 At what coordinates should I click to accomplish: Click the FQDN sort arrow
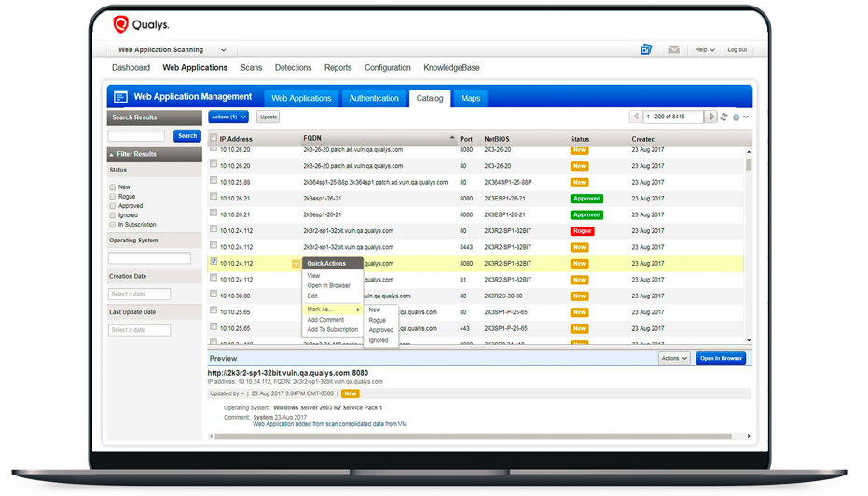[x=452, y=138]
